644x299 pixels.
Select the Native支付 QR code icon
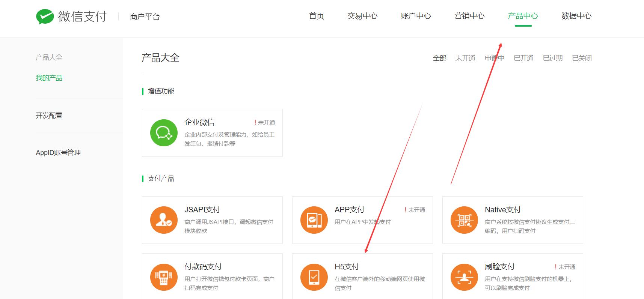click(464, 220)
